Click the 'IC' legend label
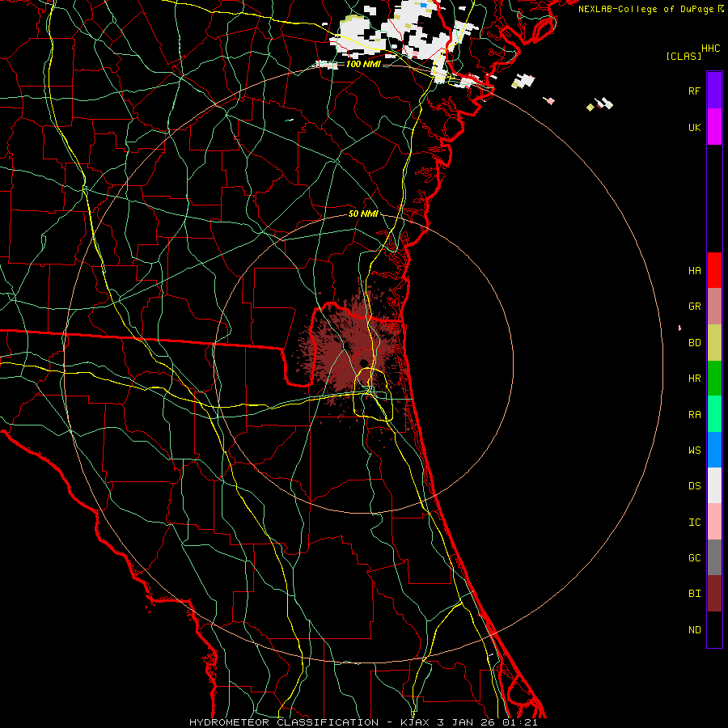Screen dimensions: 728x728 (694, 522)
